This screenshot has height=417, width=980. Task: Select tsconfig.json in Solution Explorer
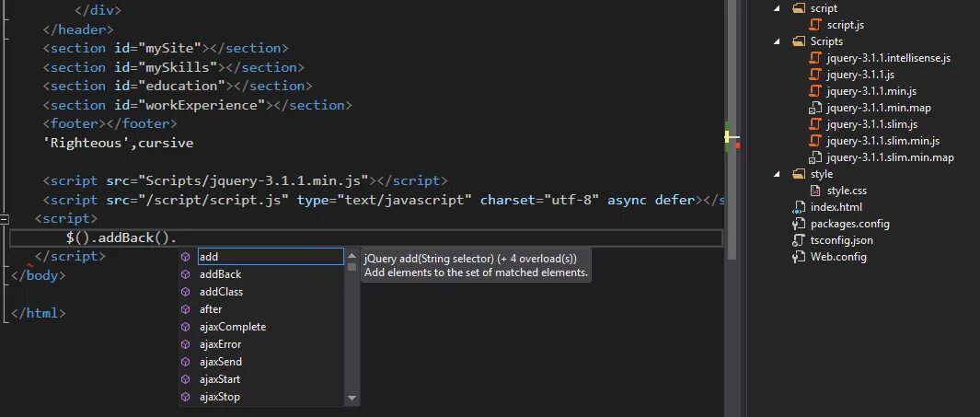(x=841, y=240)
